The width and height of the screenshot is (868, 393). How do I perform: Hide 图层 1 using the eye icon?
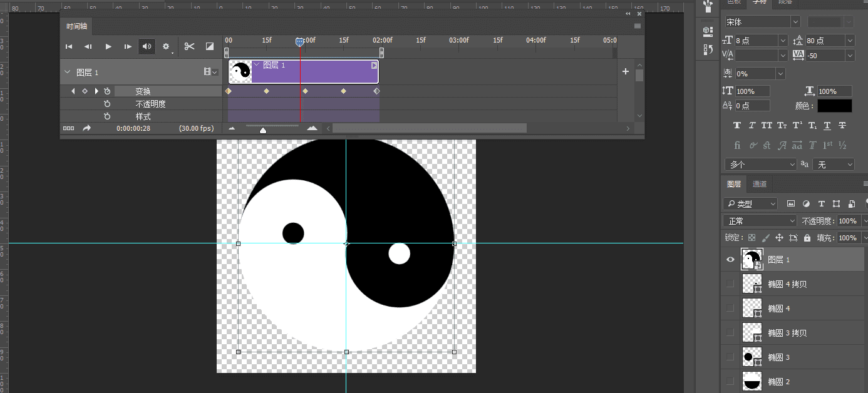pyautogui.click(x=730, y=260)
